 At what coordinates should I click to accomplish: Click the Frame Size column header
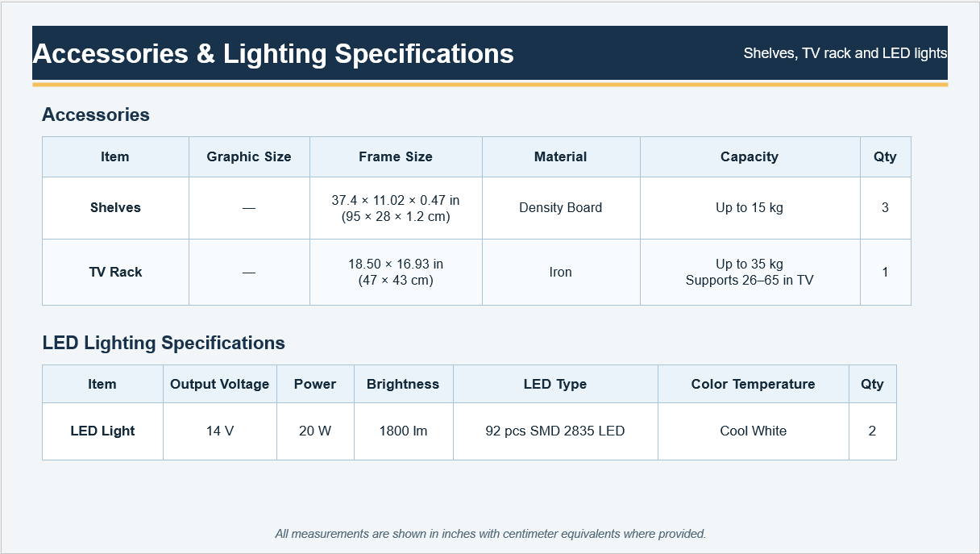coord(396,156)
